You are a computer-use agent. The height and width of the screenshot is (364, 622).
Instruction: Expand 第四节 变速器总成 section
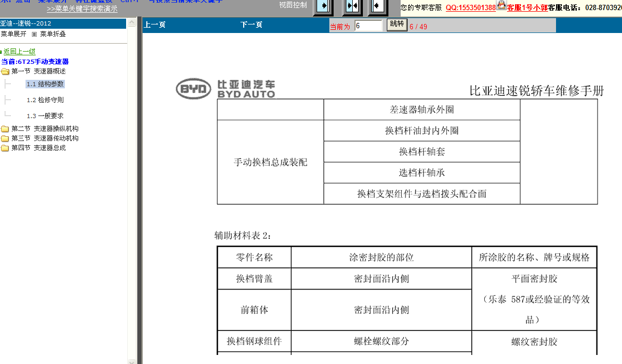click(x=38, y=147)
